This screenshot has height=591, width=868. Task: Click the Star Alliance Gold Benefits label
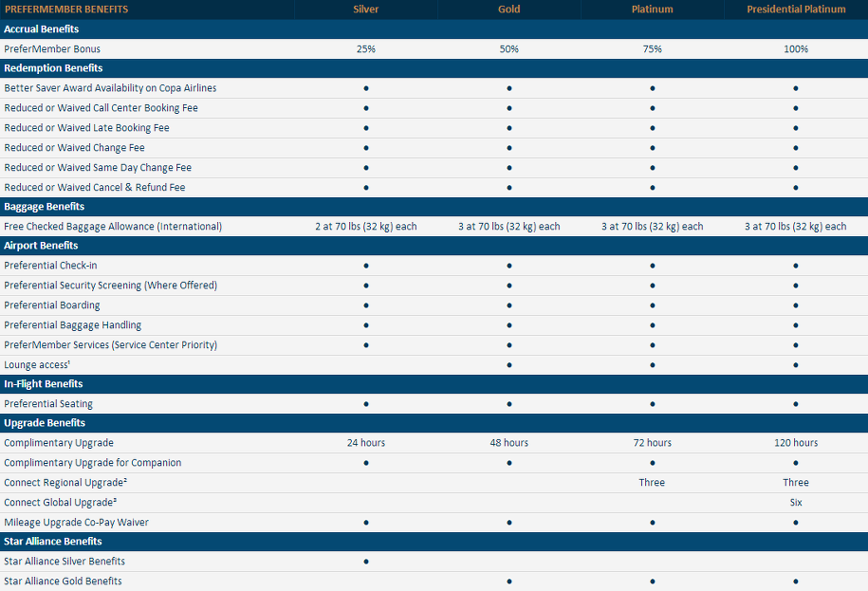tap(63, 581)
